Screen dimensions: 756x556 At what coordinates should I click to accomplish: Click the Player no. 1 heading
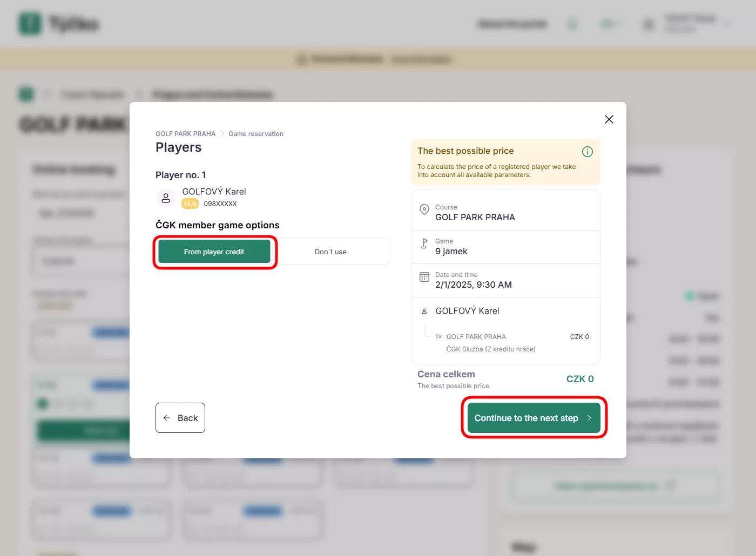(181, 175)
